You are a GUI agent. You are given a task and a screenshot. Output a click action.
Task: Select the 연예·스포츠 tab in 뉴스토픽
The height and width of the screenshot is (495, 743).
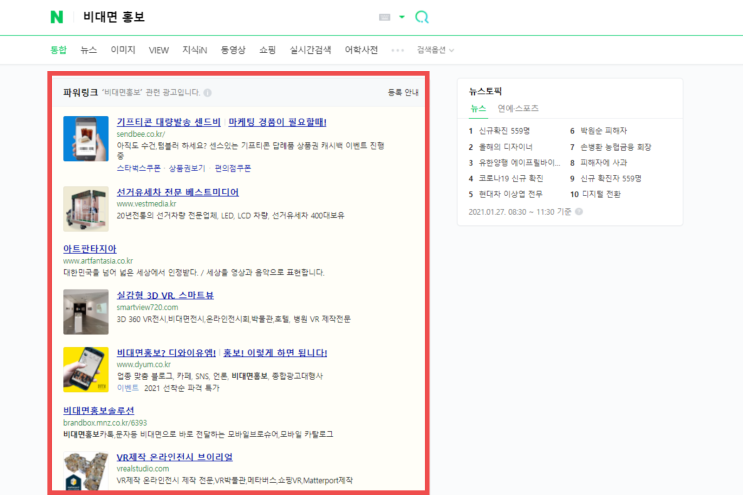point(518,108)
